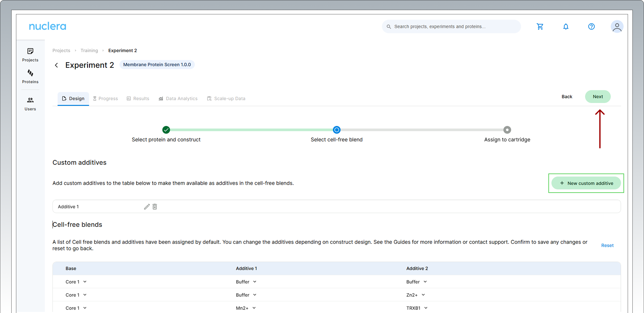The image size is (644, 313).
Task: Click the Experiment 2 breadcrumb text
Action: (123, 50)
